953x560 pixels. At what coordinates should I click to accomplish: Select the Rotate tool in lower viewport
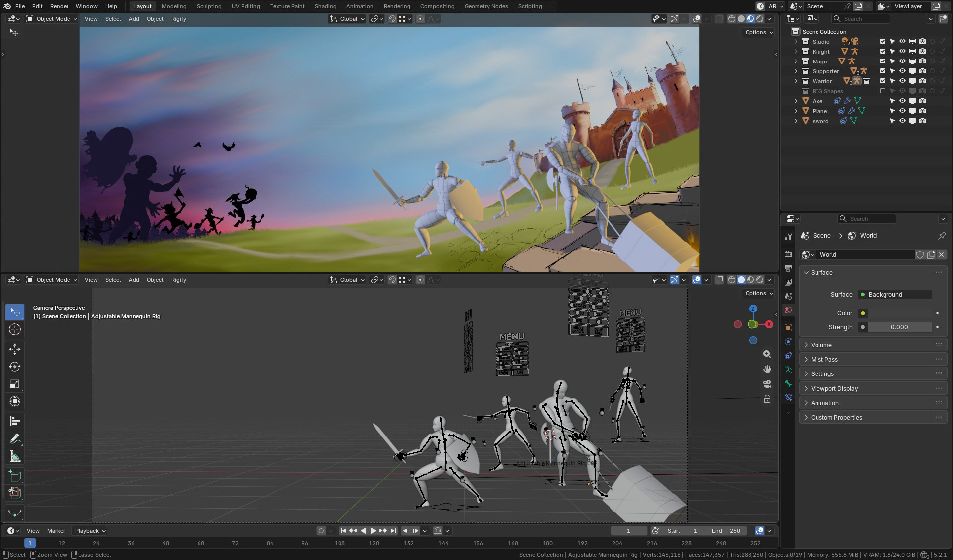[x=14, y=367]
